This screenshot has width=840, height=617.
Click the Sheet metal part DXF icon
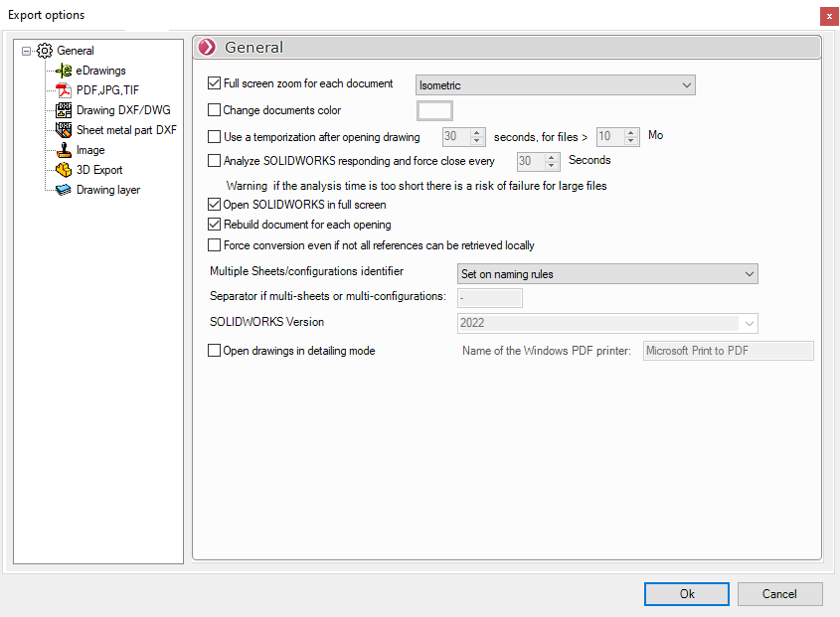65,130
